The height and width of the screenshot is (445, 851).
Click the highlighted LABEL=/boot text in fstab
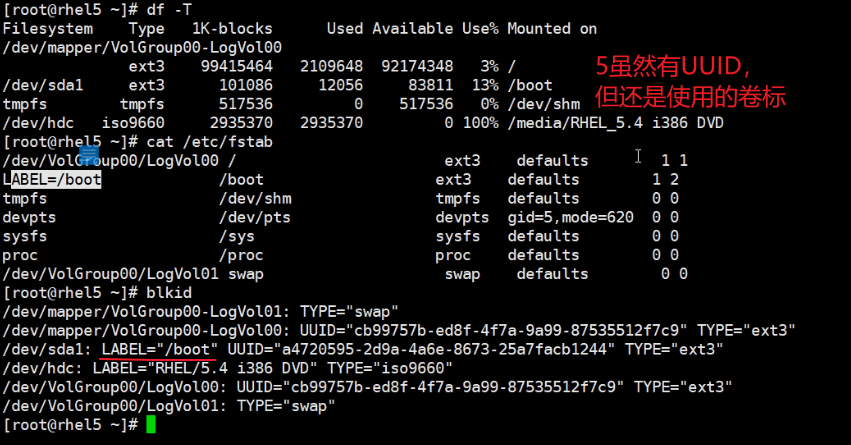click(56, 179)
